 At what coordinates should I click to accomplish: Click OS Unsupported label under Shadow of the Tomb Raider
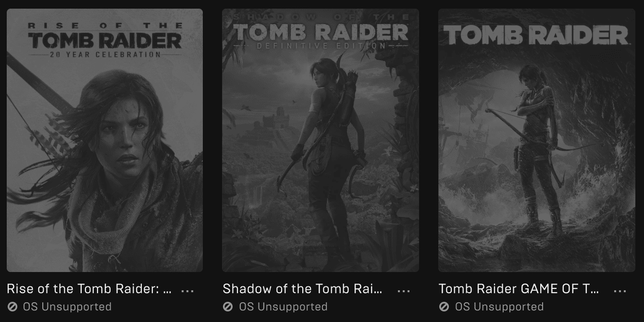[x=283, y=307]
